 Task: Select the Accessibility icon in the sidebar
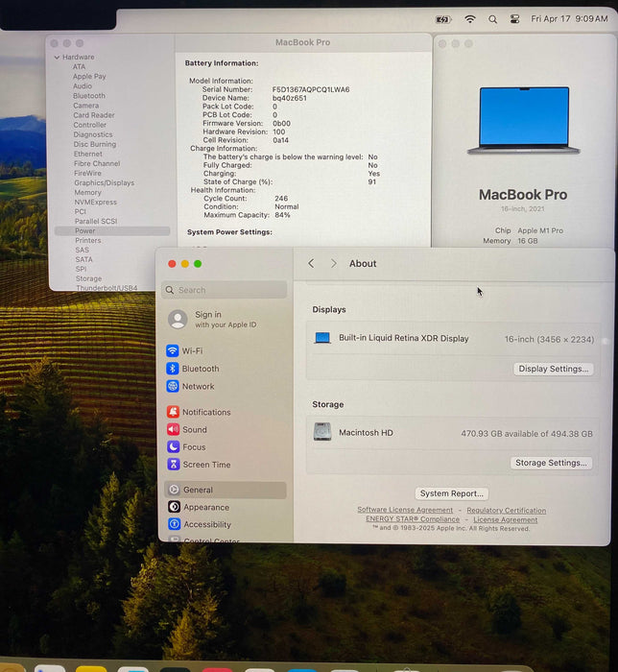click(175, 524)
